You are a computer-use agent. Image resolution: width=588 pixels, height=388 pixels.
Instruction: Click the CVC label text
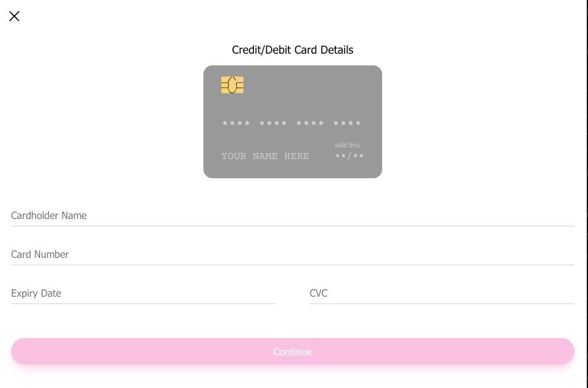pos(319,294)
